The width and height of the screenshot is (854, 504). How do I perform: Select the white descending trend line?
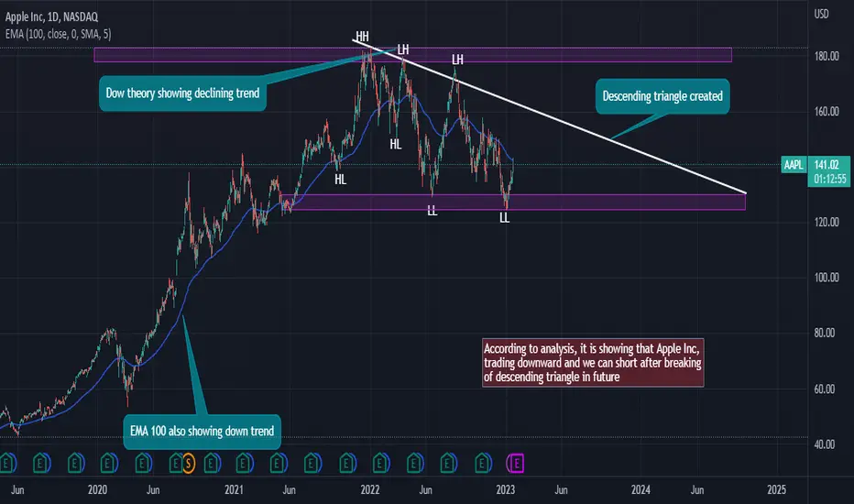pyautogui.click(x=549, y=115)
